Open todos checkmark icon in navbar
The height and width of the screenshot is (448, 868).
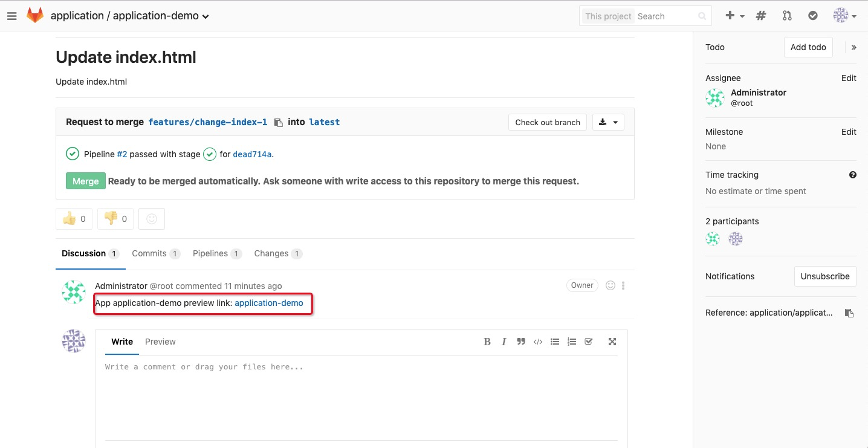813,16
